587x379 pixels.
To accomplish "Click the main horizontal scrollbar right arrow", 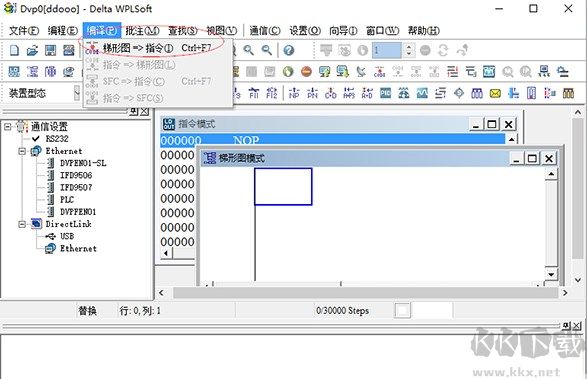I will click(x=565, y=293).
